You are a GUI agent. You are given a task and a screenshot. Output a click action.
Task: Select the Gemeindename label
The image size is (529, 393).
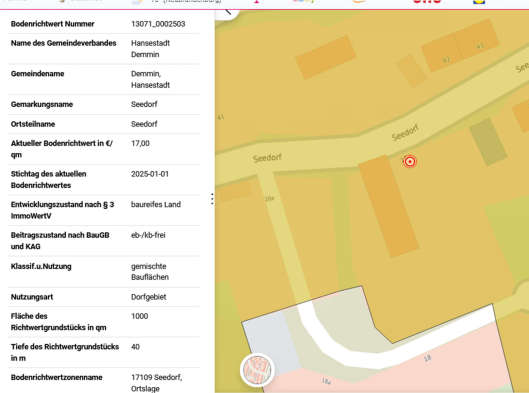[x=37, y=74]
